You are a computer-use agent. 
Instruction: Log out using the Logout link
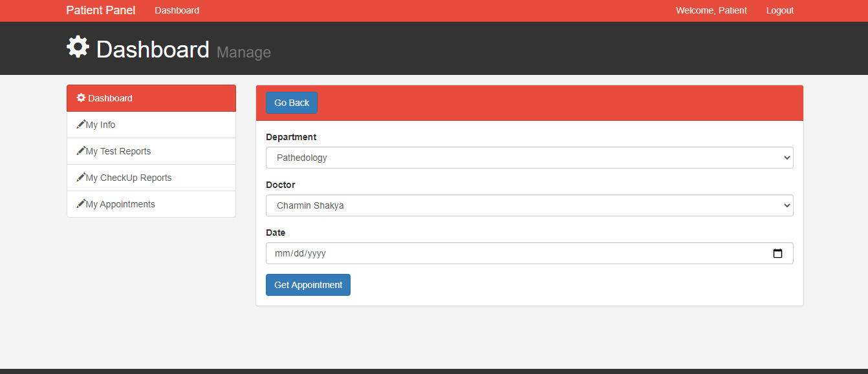[x=779, y=10]
